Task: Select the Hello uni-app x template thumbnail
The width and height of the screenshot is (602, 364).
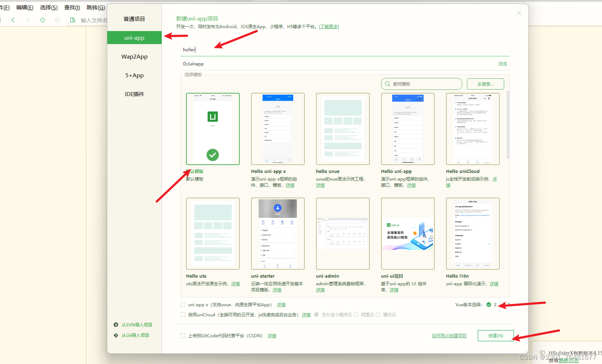Action: pos(278,129)
